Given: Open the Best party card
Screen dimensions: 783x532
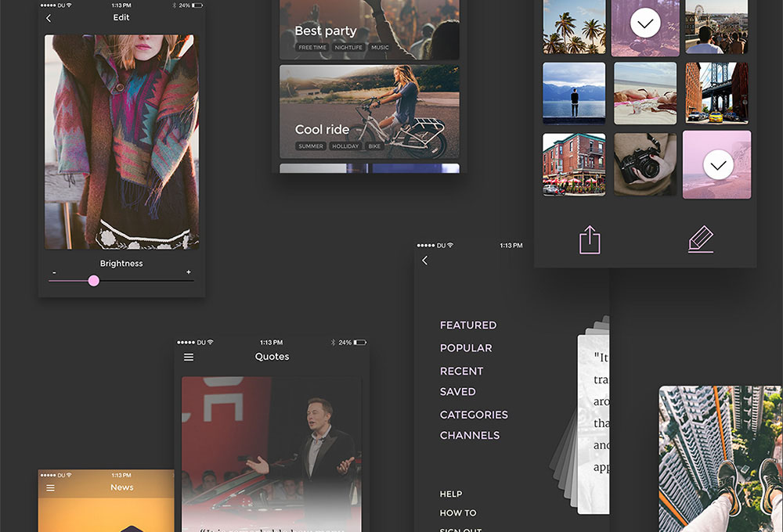Looking at the screenshot, I should [x=369, y=30].
